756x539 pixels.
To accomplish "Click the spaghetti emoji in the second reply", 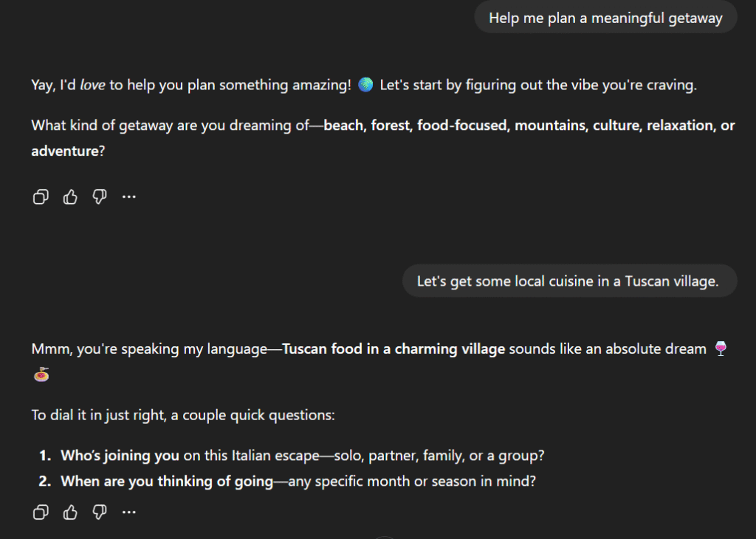I will pos(41,374).
